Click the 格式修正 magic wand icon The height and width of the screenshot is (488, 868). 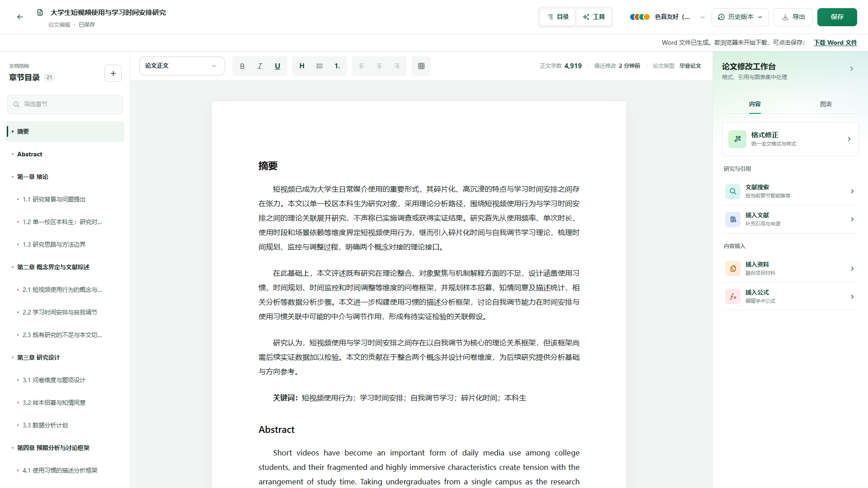click(737, 139)
